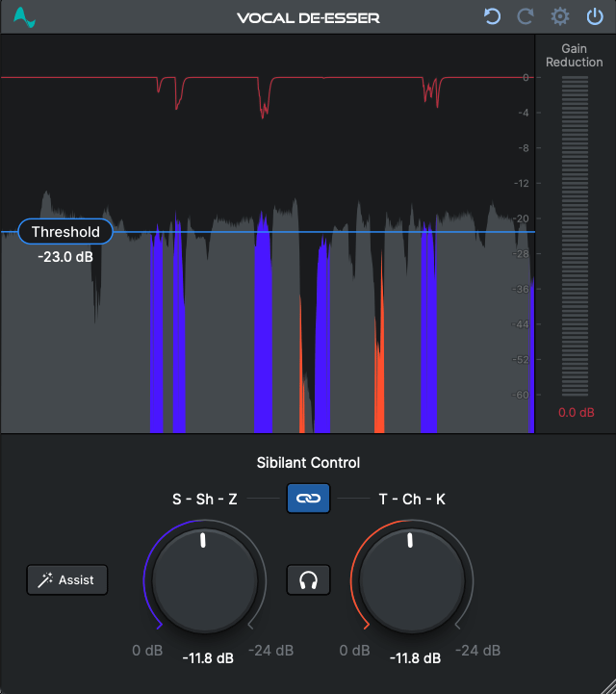The width and height of the screenshot is (616, 694).
Task: Enable headphone listen mode
Action: (x=308, y=579)
